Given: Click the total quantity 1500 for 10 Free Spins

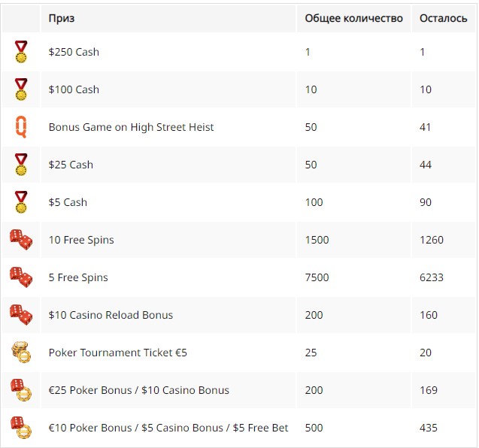Looking at the screenshot, I should click(317, 240).
